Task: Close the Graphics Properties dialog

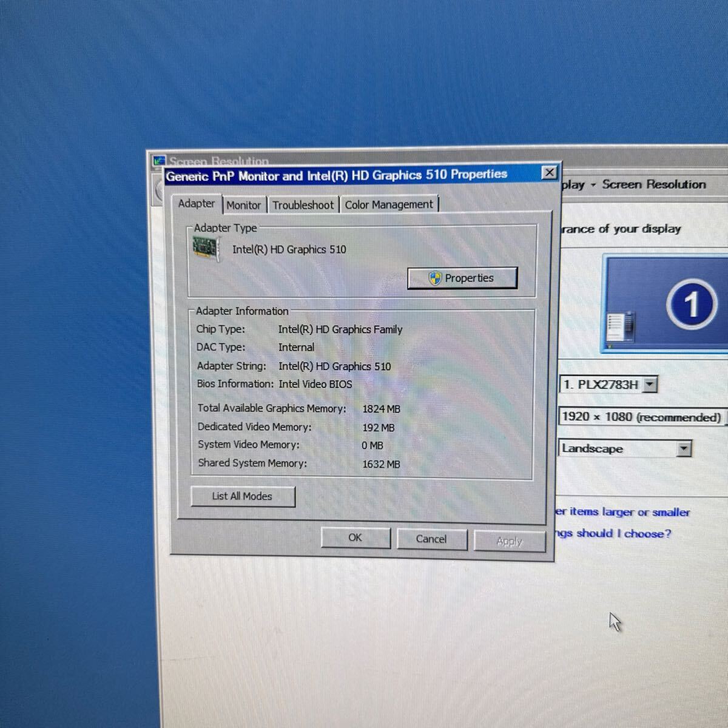Action: pos(549,172)
